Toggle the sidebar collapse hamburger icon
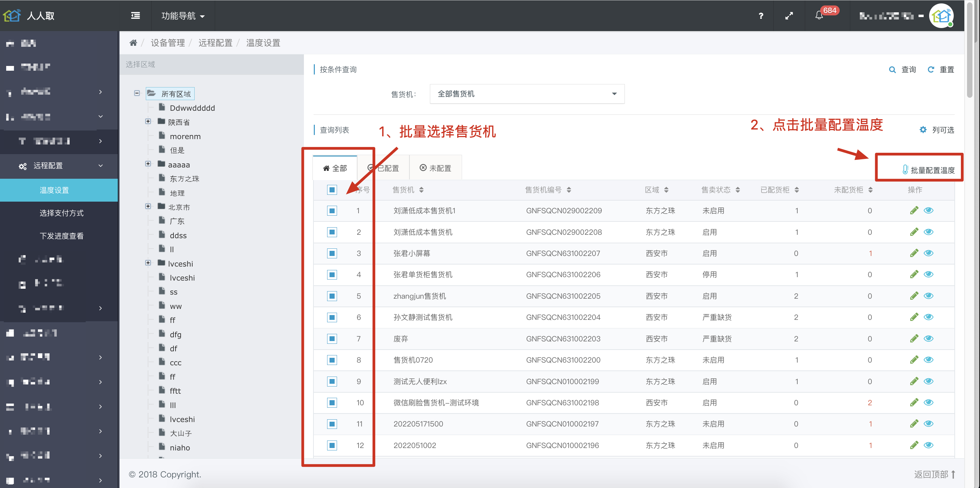The width and height of the screenshot is (980, 488). point(136,16)
